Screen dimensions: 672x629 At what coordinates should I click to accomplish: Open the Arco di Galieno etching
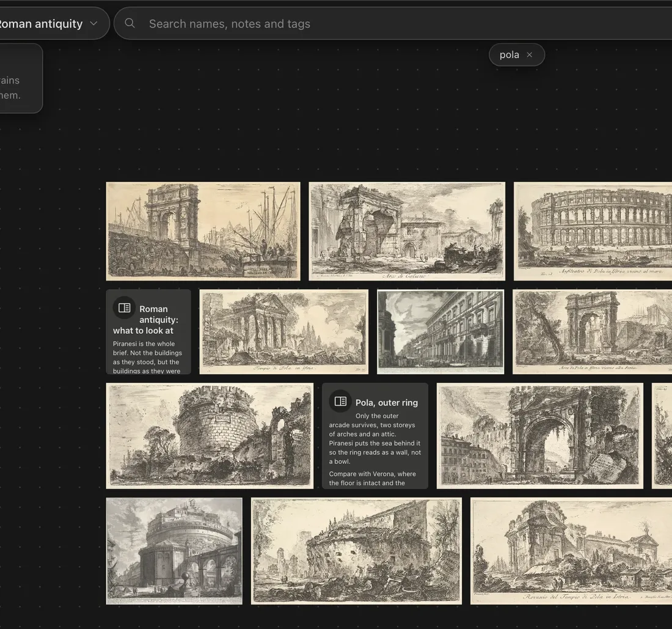[407, 231]
